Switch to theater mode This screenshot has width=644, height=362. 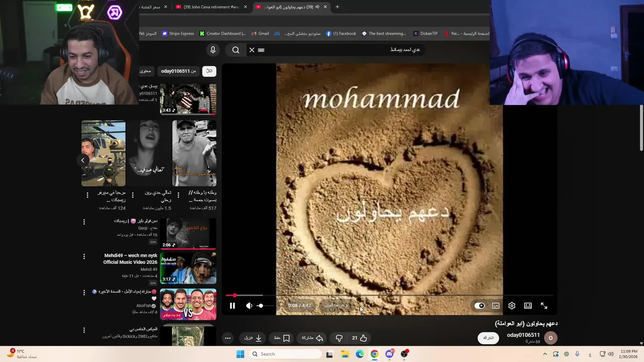(528, 306)
